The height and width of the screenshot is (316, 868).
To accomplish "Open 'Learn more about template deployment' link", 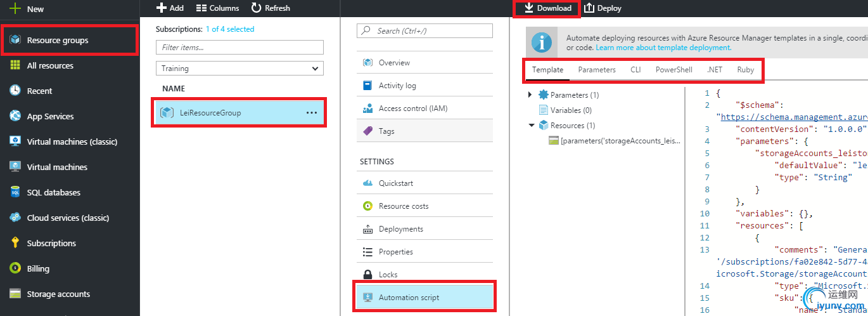I will pos(663,48).
